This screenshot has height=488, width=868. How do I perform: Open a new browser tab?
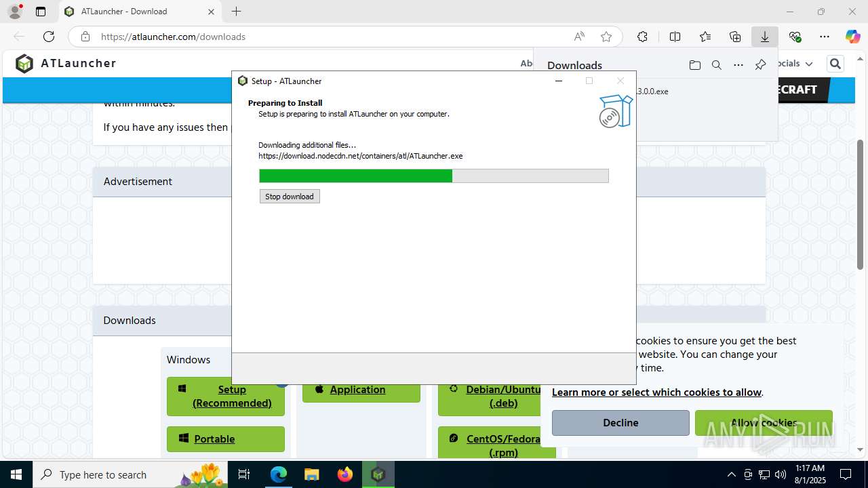[x=236, y=12]
